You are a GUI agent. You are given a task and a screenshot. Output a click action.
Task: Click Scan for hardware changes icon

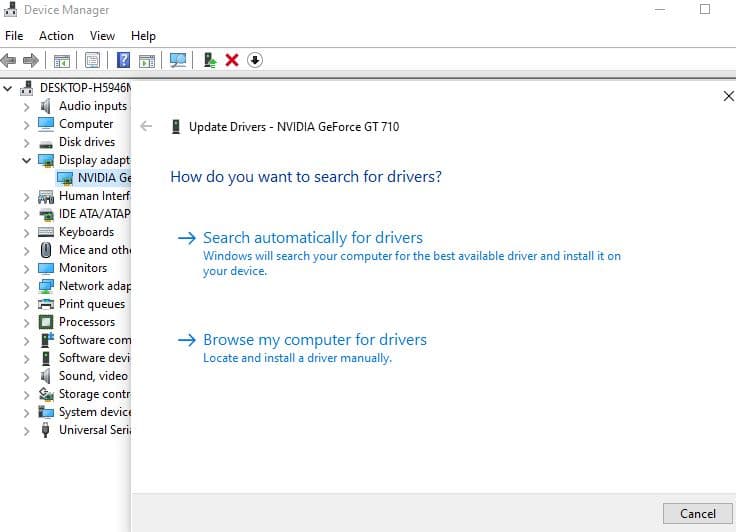click(178, 60)
